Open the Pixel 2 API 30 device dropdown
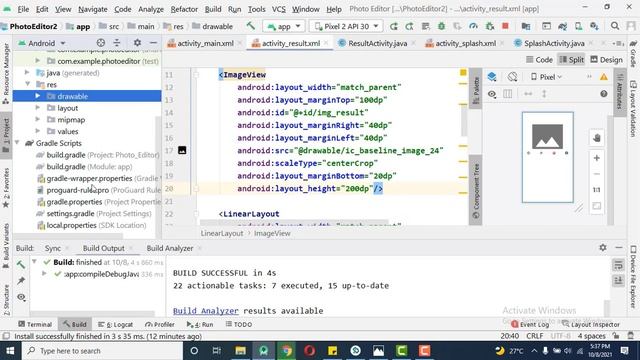The image size is (640, 360). [347, 26]
